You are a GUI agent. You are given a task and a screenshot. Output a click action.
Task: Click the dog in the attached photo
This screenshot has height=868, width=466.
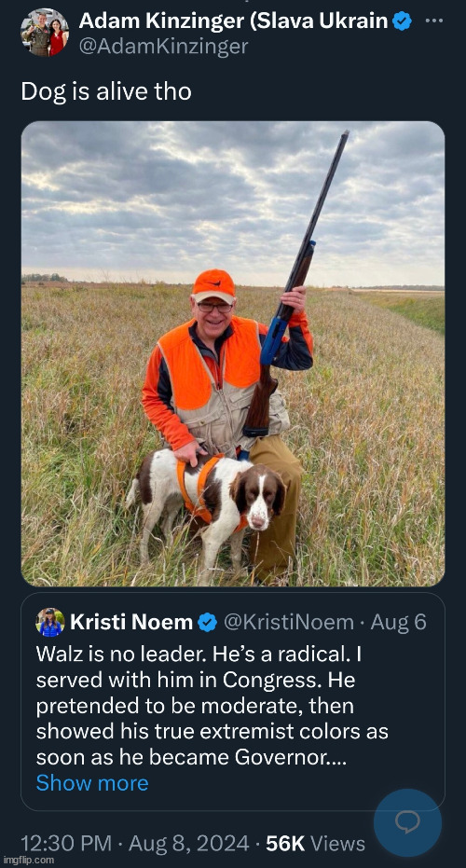pos(208,506)
